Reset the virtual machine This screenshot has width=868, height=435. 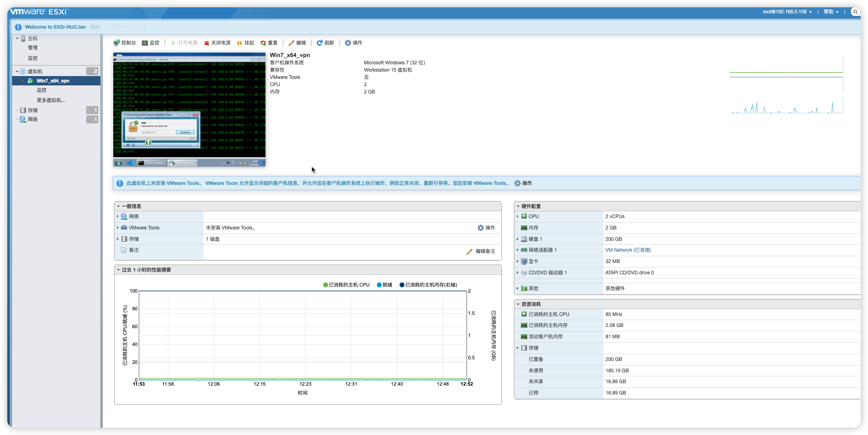point(269,43)
